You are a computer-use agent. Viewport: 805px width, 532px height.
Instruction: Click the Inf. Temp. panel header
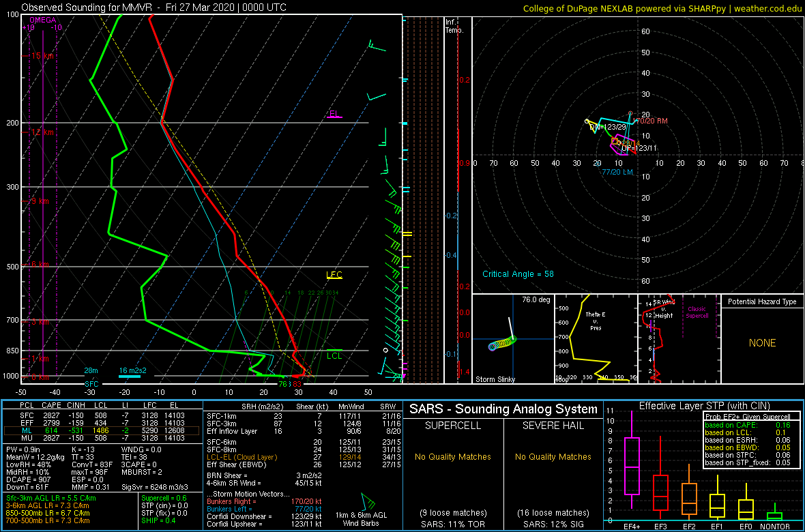pyautogui.click(x=454, y=26)
